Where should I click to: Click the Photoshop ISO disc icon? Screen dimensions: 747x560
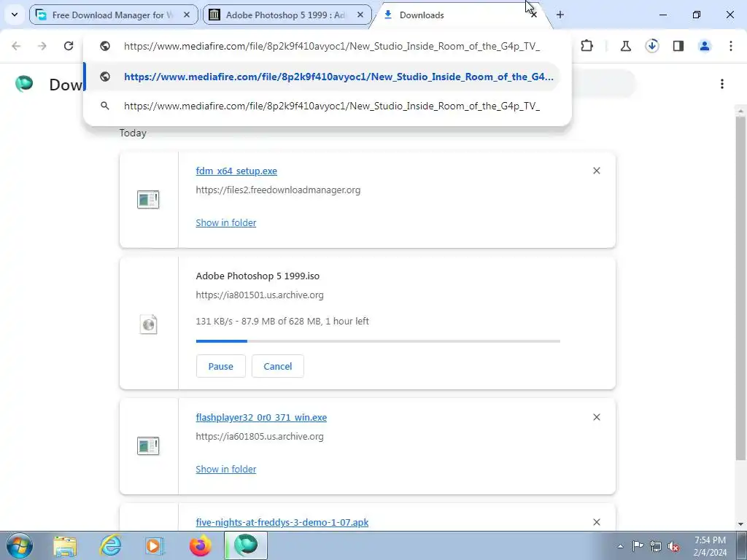148,324
